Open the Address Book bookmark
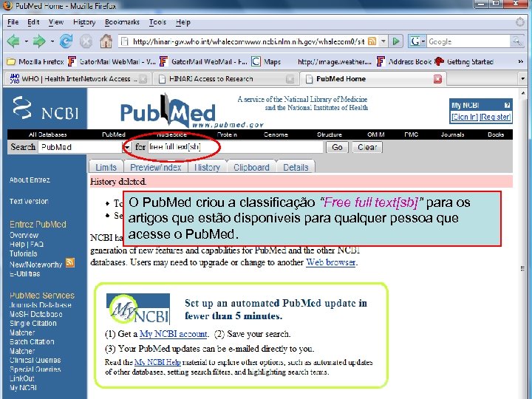Viewport: 532px width, 399px height. coord(403,62)
